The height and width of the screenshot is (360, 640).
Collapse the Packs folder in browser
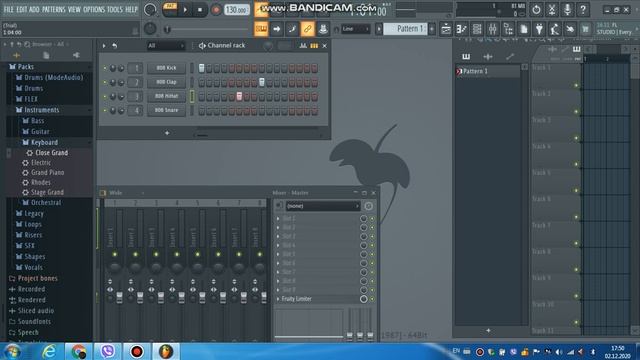(x=25, y=67)
